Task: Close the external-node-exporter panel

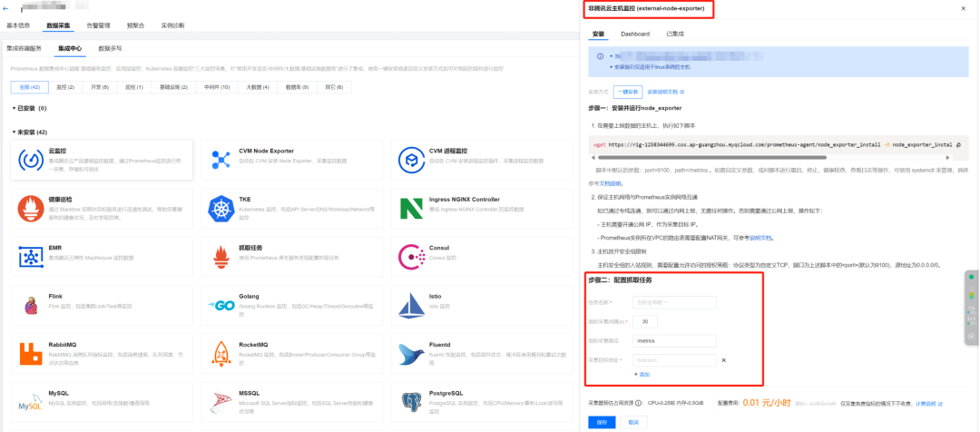Action: [x=963, y=9]
